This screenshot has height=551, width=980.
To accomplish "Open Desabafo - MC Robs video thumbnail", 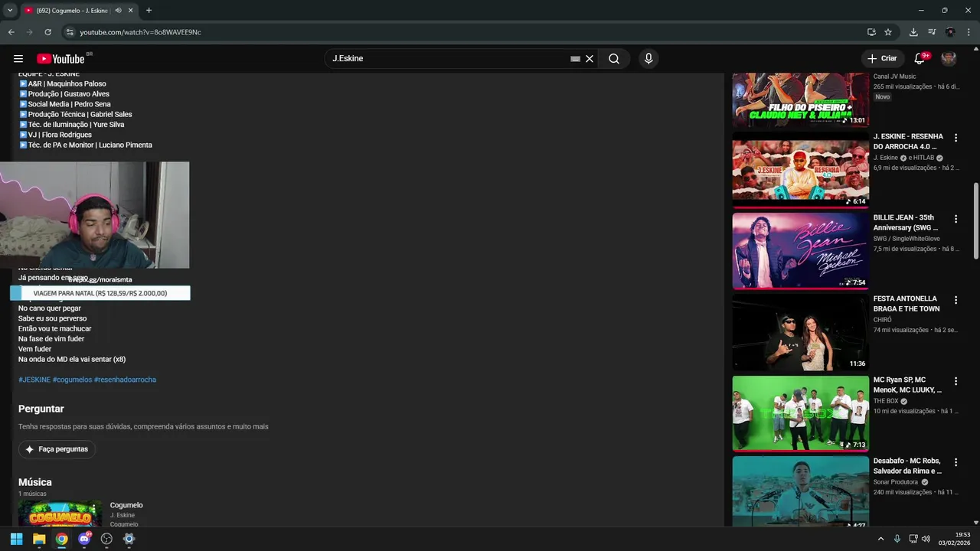I will tap(800, 491).
